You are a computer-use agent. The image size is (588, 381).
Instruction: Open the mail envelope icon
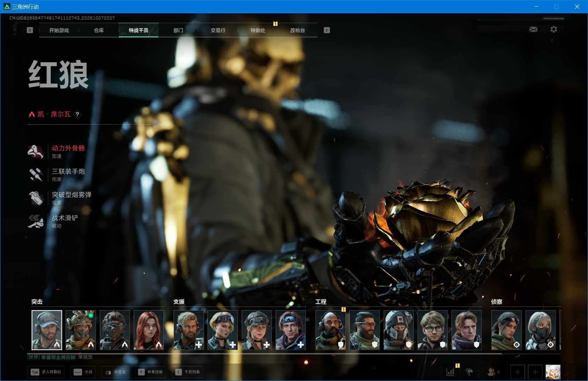point(533,29)
